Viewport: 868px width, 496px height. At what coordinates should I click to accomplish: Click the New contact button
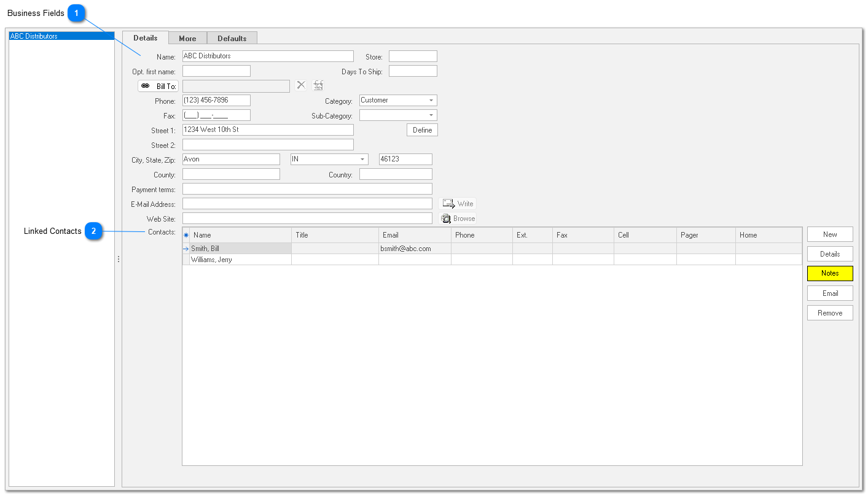click(x=829, y=234)
